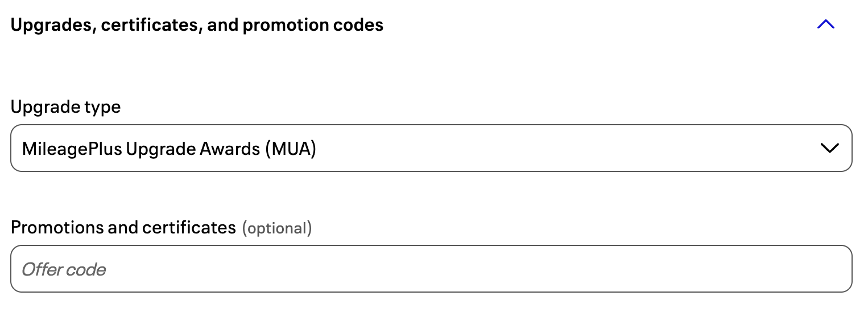This screenshot has width=868, height=312.
Task: Collapse the upgrades section with the blue chevron
Action: [825, 24]
